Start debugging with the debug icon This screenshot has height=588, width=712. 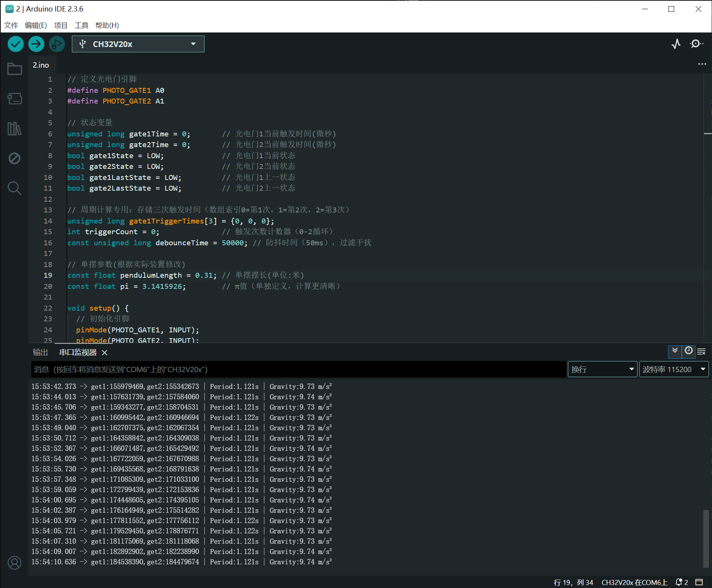click(57, 44)
